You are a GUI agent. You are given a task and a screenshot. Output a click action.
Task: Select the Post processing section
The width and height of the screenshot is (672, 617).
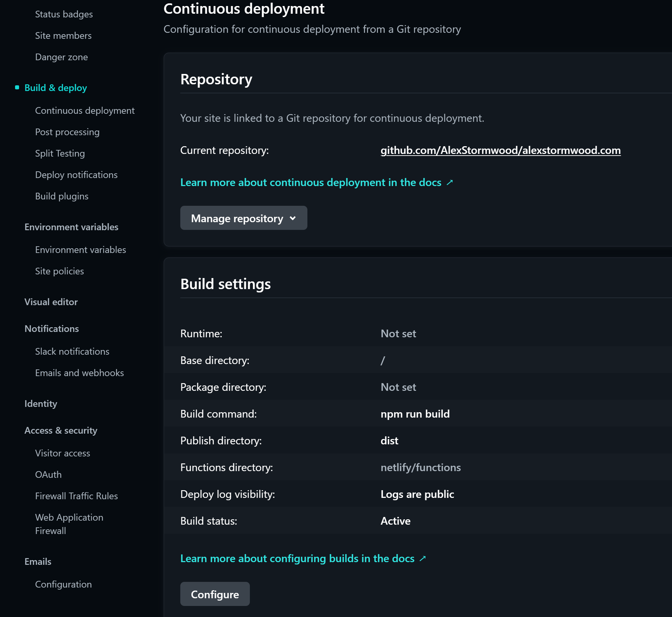(67, 132)
